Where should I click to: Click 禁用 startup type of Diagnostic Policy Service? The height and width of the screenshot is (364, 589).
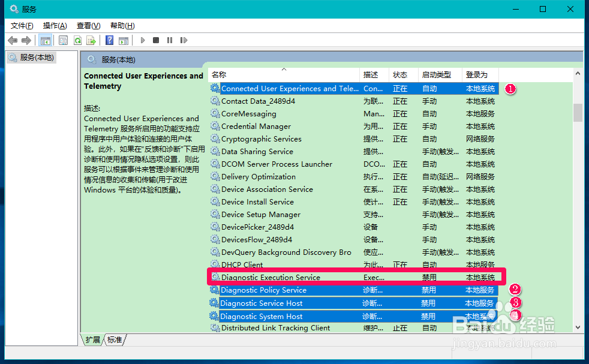click(x=429, y=290)
